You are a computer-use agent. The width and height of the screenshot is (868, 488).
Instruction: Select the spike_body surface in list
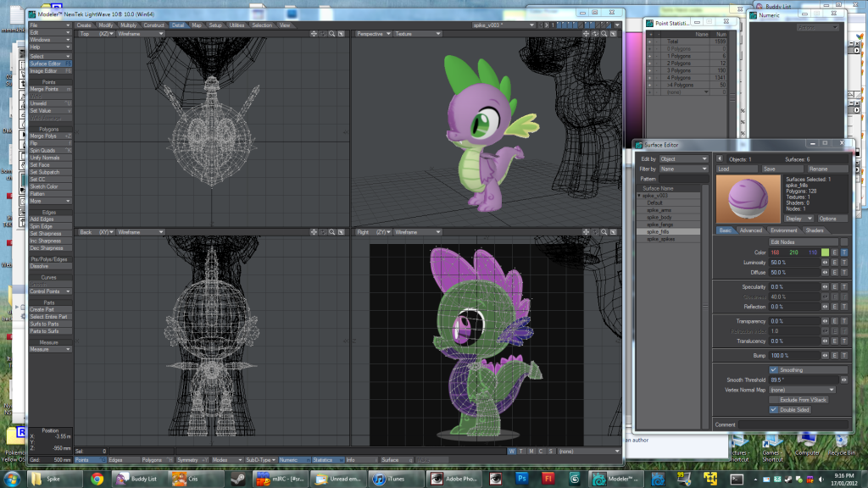click(x=670, y=218)
